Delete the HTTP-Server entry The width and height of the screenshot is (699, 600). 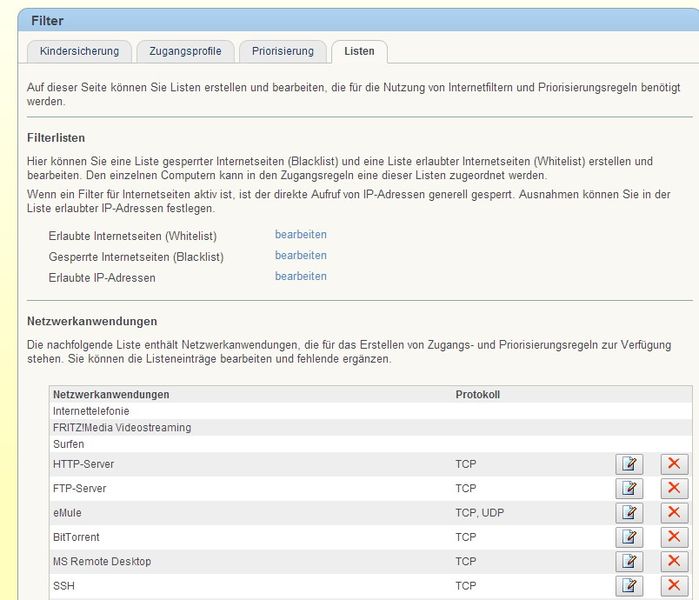[674, 464]
